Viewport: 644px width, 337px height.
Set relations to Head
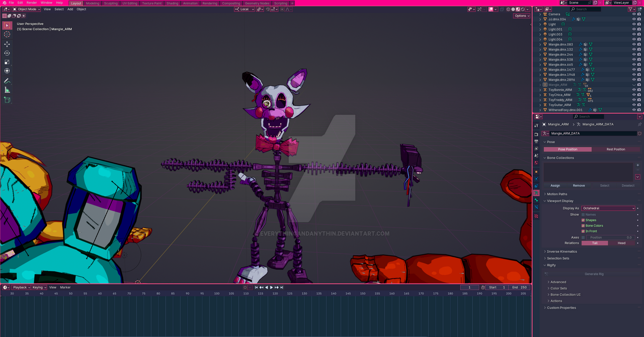click(x=622, y=243)
